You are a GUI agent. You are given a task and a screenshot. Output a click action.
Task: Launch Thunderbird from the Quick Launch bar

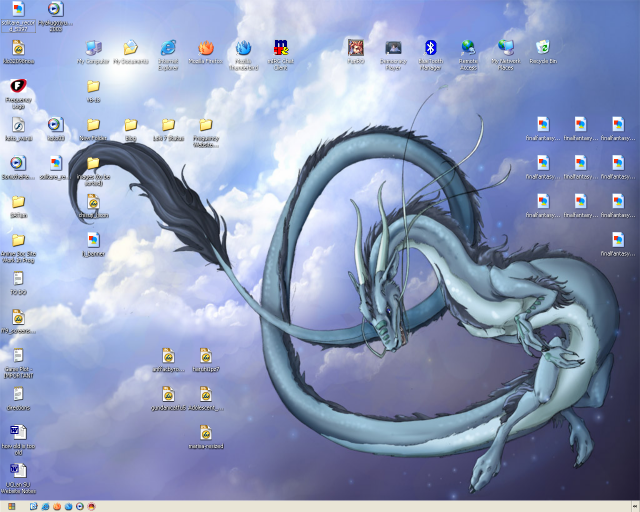click(68, 507)
